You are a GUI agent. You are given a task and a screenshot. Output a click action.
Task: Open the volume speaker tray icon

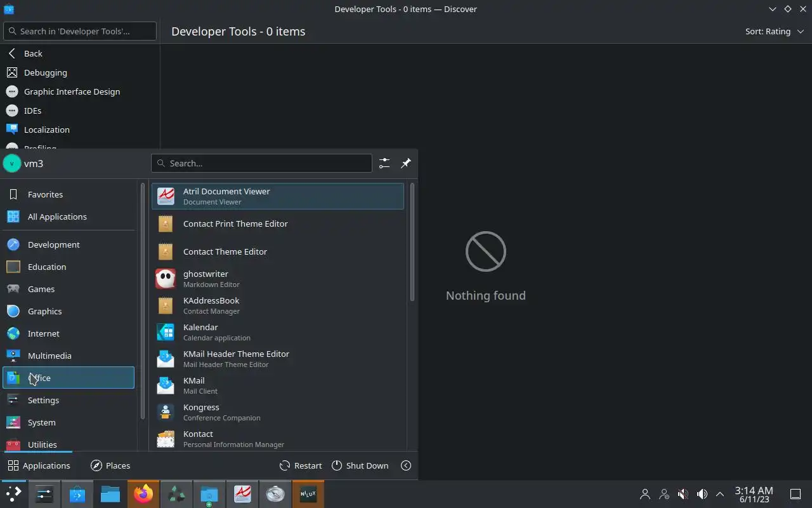click(x=702, y=493)
